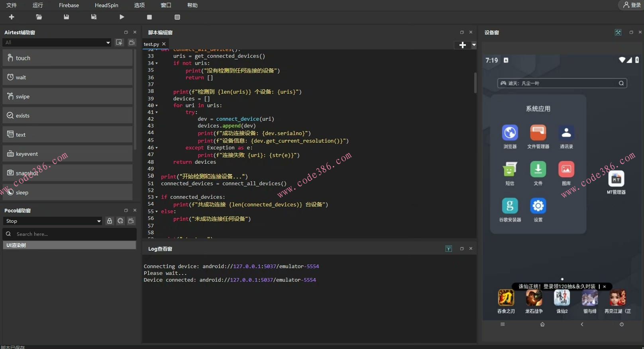
Task: Click the Run script play button
Action: [122, 17]
